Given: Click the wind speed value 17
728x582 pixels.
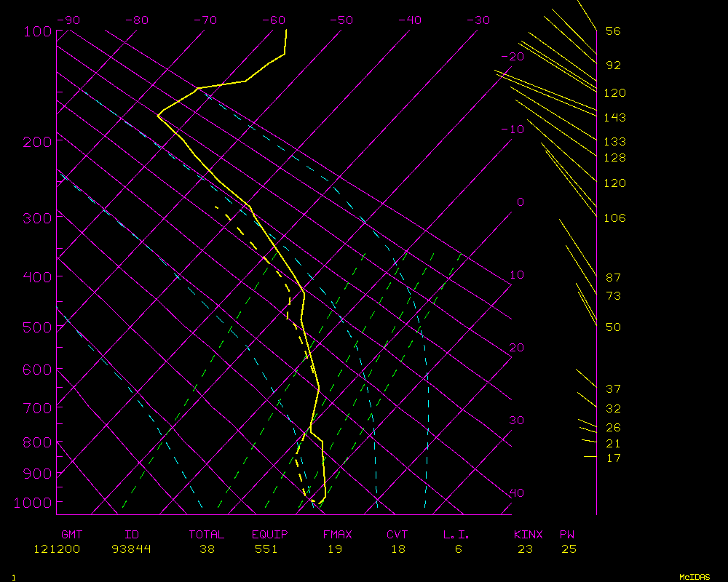Looking at the screenshot, I should point(613,458).
